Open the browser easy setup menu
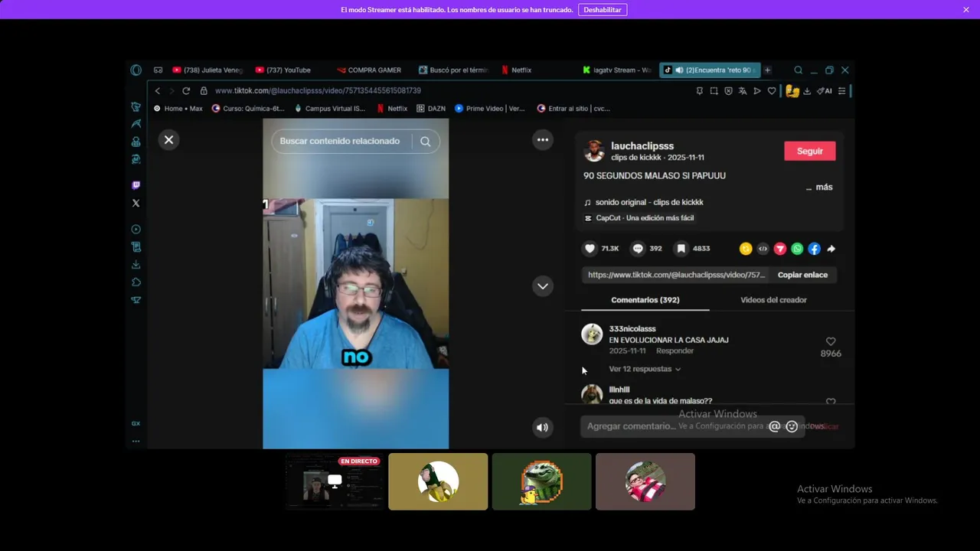The image size is (980, 551). (842, 91)
